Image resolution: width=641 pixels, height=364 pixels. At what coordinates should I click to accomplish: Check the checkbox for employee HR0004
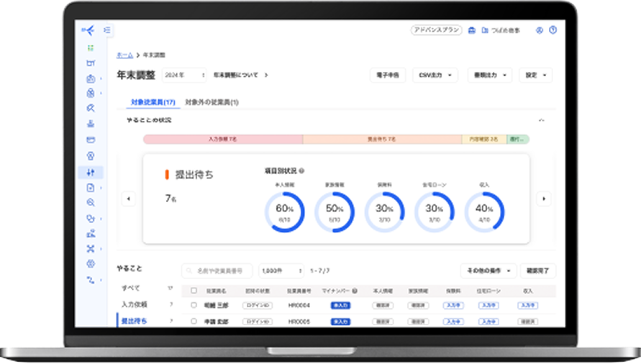point(194,305)
